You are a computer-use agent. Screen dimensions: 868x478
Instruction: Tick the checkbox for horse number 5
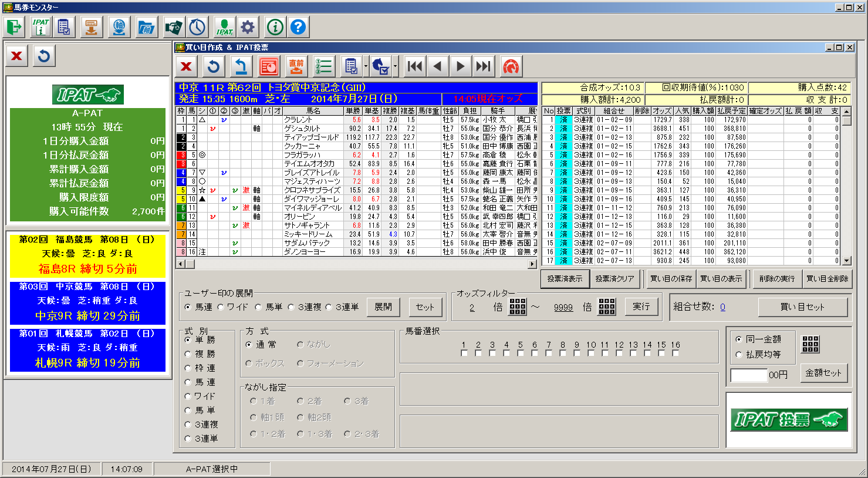[x=521, y=354]
